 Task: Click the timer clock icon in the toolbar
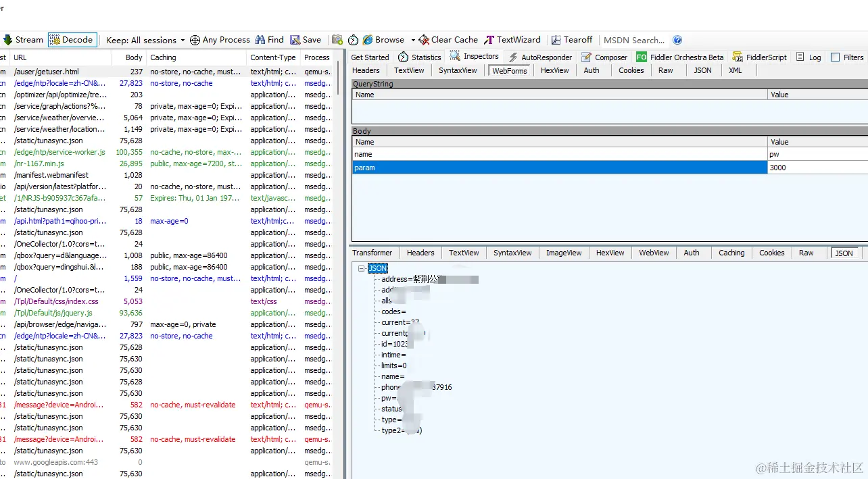click(x=353, y=40)
